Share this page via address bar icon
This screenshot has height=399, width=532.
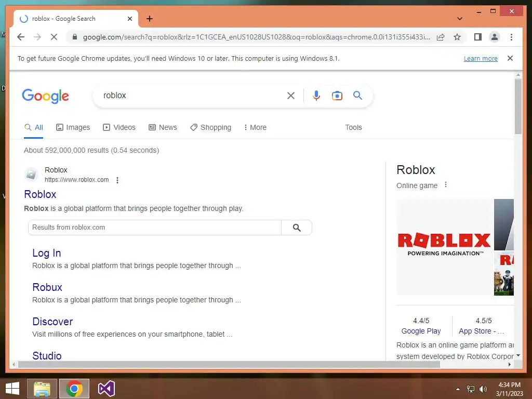(x=441, y=37)
